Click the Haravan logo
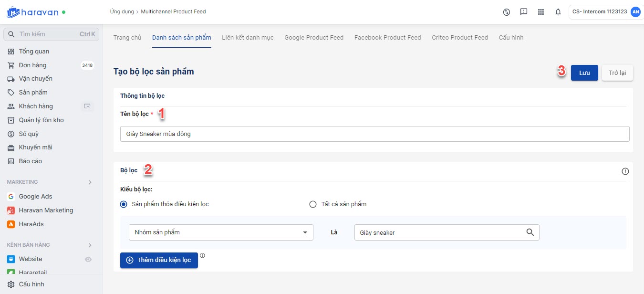644x294 pixels. pos(32,12)
